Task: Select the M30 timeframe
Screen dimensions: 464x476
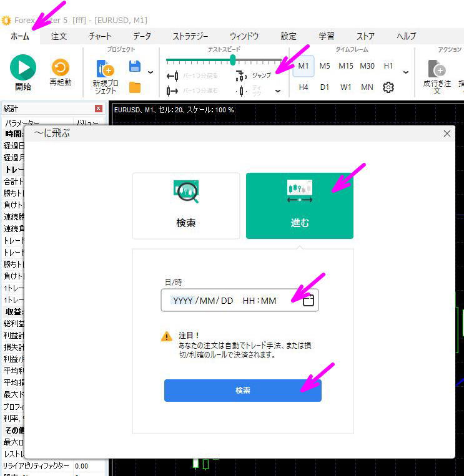Action: (367, 66)
